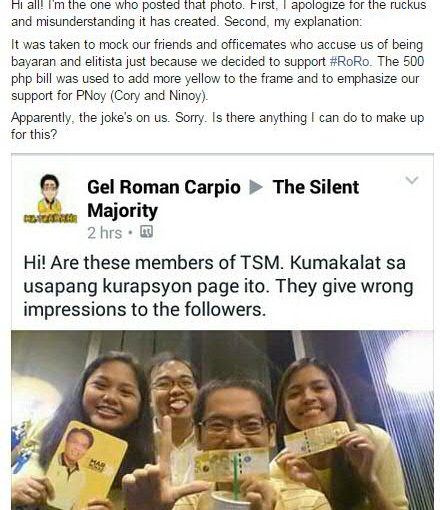440x510 pixels.
Task: Open The Silent Majority group link
Action: click(x=223, y=199)
